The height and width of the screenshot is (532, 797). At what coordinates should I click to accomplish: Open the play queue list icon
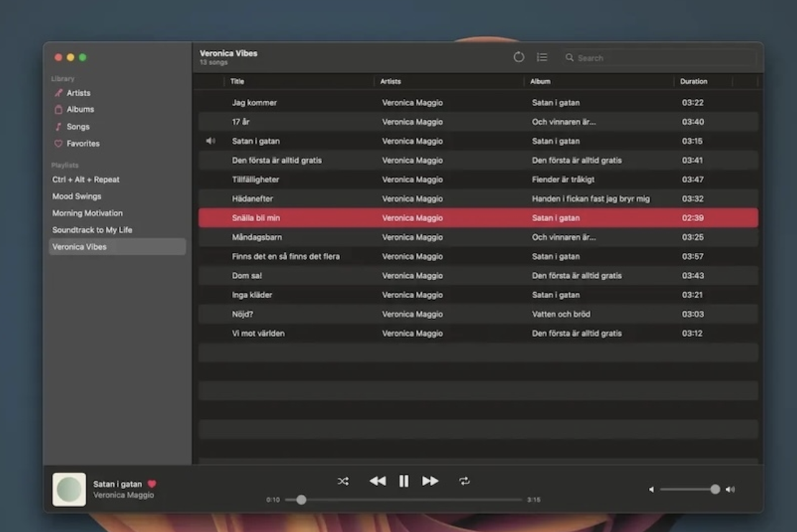pyautogui.click(x=542, y=57)
